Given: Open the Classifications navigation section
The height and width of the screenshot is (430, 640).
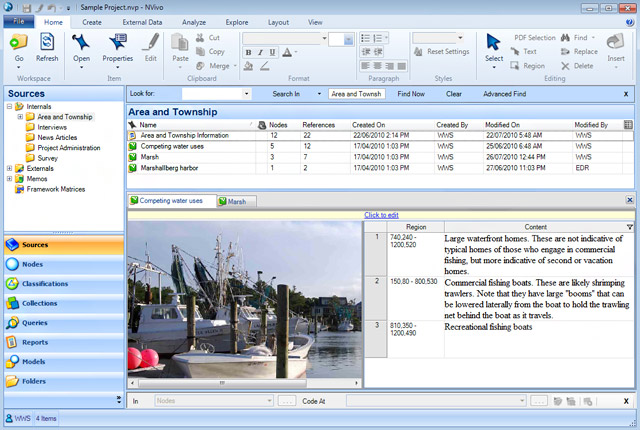Looking at the screenshot, I should point(64,284).
